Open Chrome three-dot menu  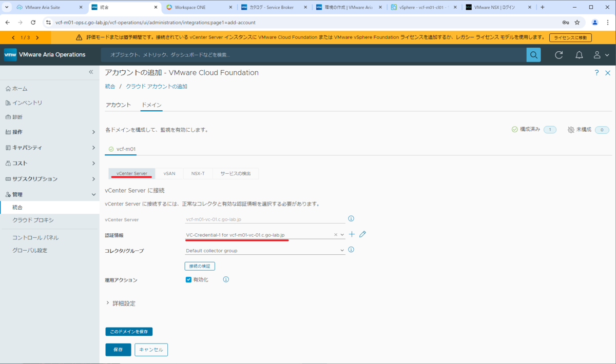tap(608, 23)
